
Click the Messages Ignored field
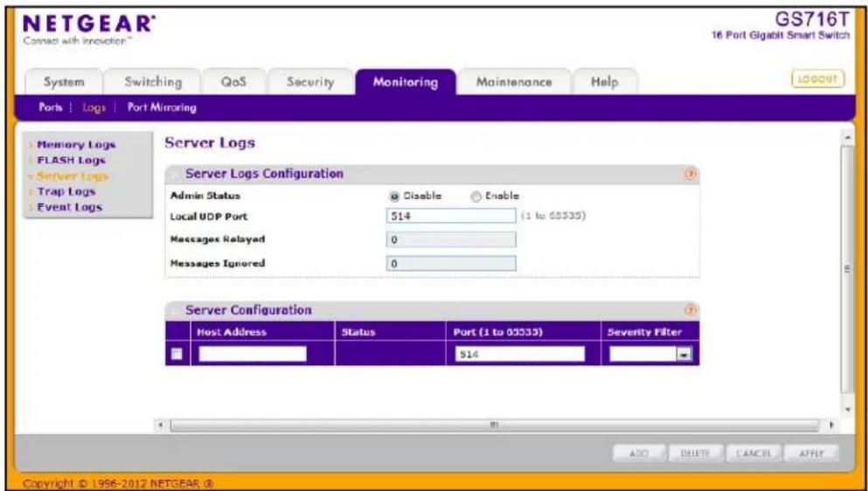450,264
